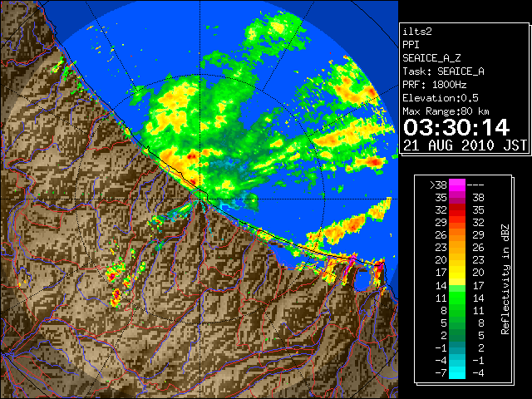Click the vertical "Reflectivity in dBZ" label

(505, 279)
